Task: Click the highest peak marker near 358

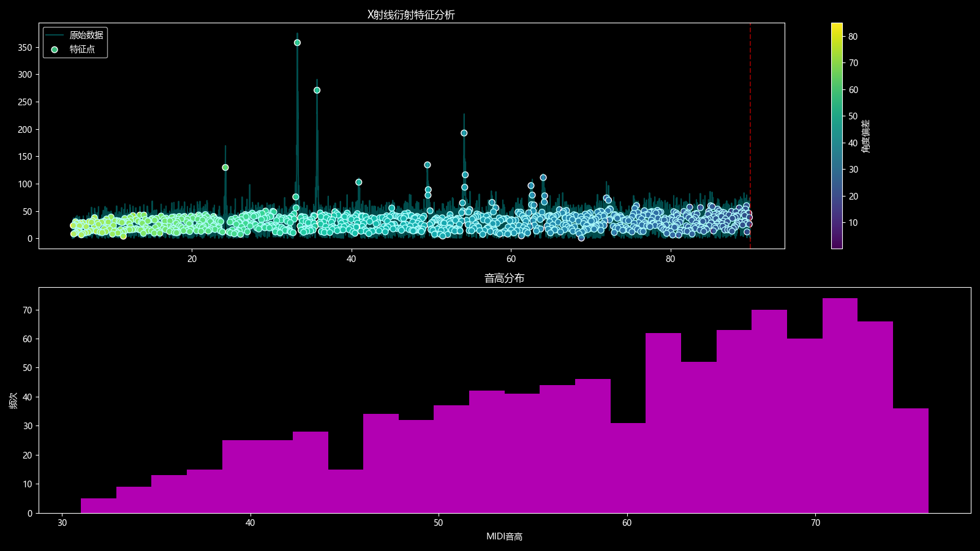Action: point(297,43)
